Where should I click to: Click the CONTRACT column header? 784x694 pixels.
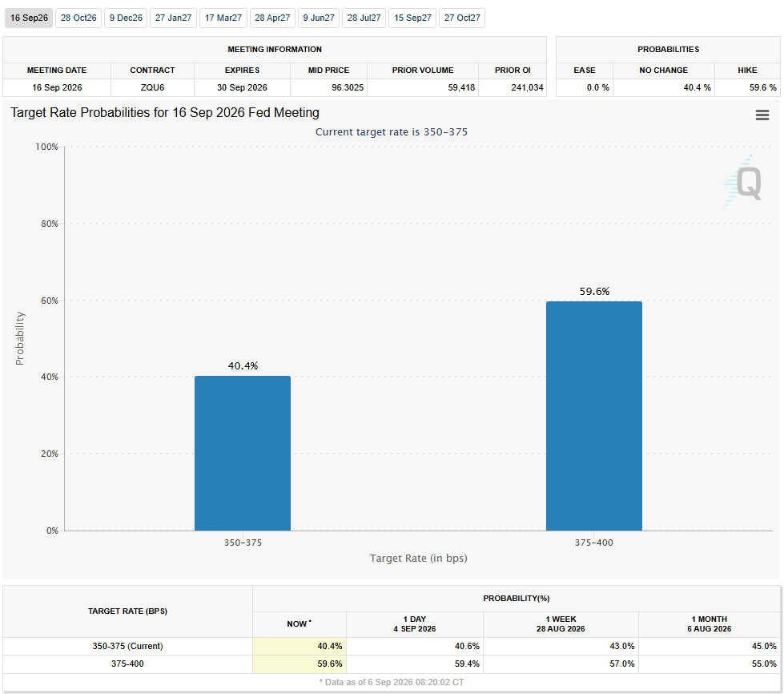(x=152, y=71)
